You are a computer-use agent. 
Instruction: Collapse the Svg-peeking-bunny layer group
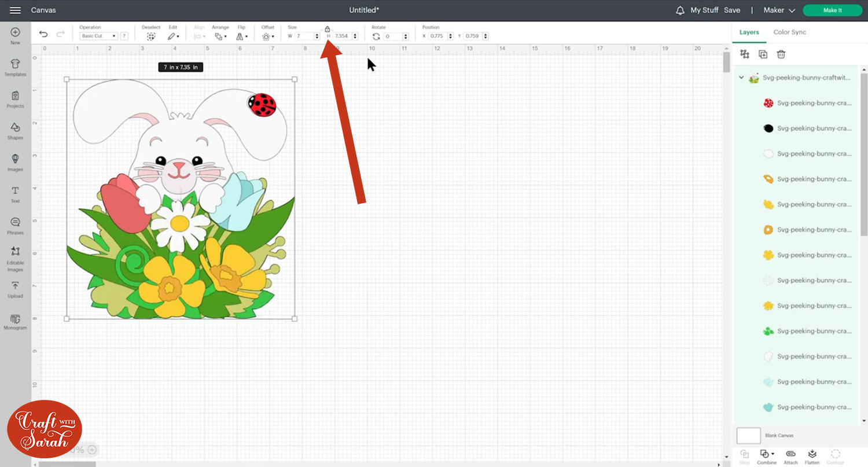coord(741,78)
